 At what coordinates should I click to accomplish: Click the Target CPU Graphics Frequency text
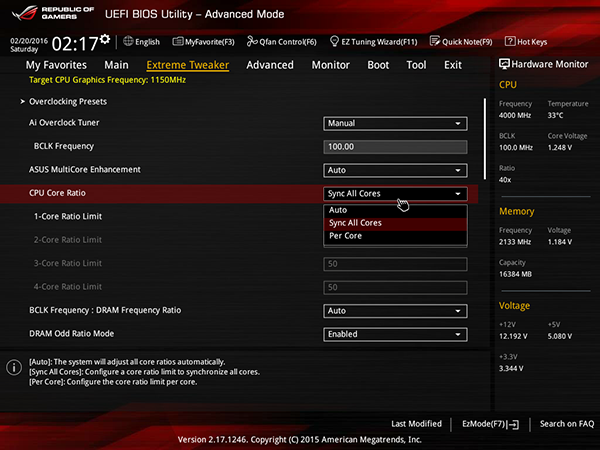click(108, 80)
